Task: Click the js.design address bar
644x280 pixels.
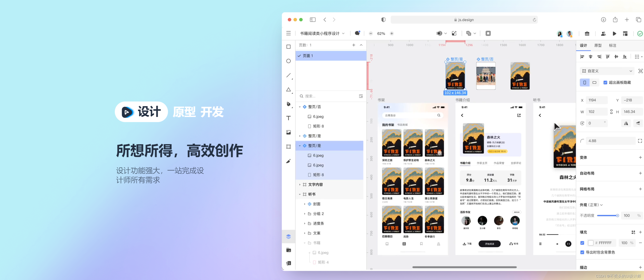Action: coord(464,20)
